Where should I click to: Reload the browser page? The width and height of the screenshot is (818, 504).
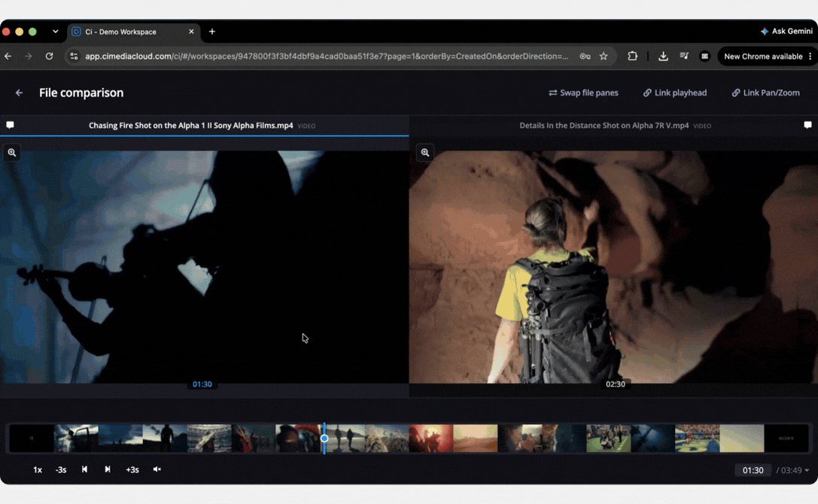point(49,56)
